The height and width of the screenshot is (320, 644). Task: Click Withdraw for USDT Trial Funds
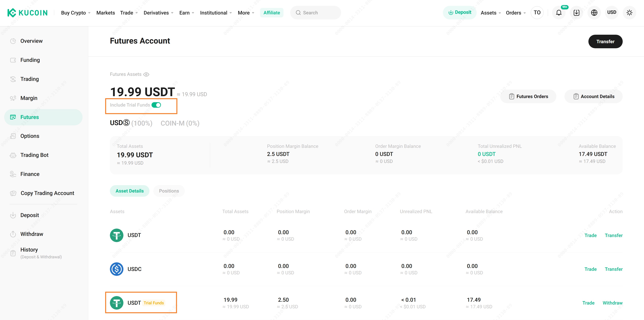click(x=612, y=303)
